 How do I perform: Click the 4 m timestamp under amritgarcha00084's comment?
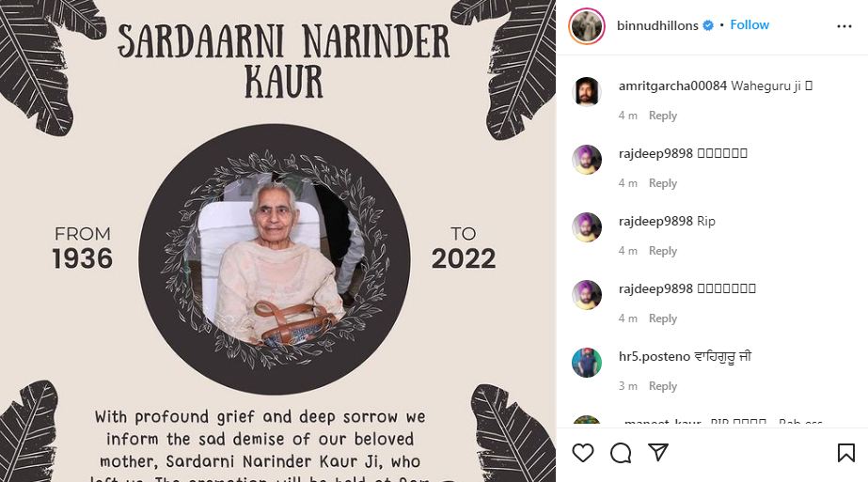pyautogui.click(x=628, y=116)
